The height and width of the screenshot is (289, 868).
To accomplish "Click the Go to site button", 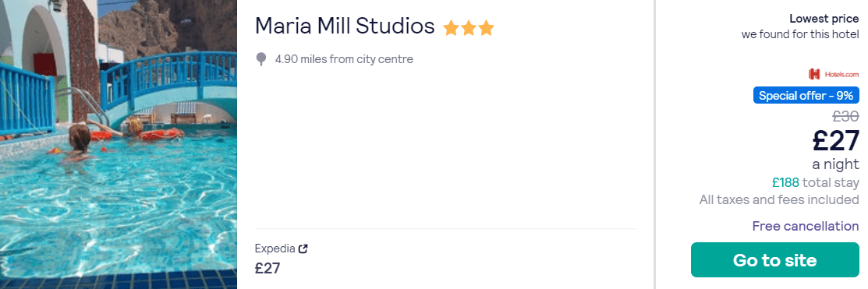I will point(774,259).
